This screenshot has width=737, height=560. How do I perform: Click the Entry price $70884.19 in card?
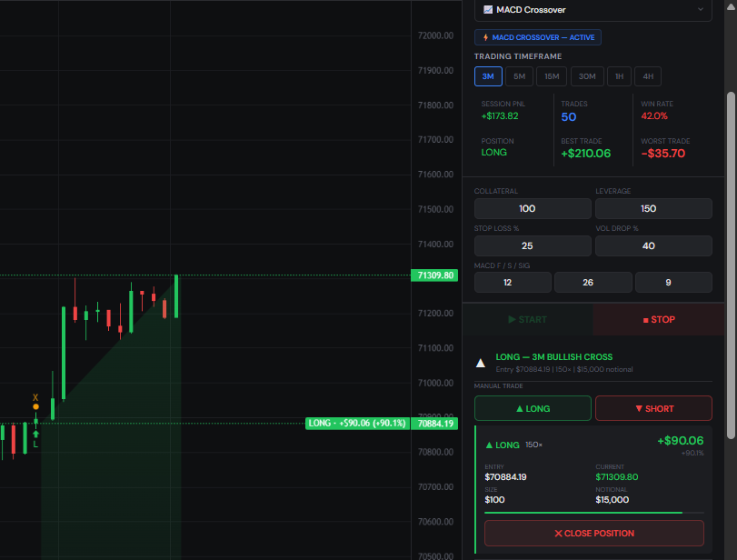click(506, 476)
